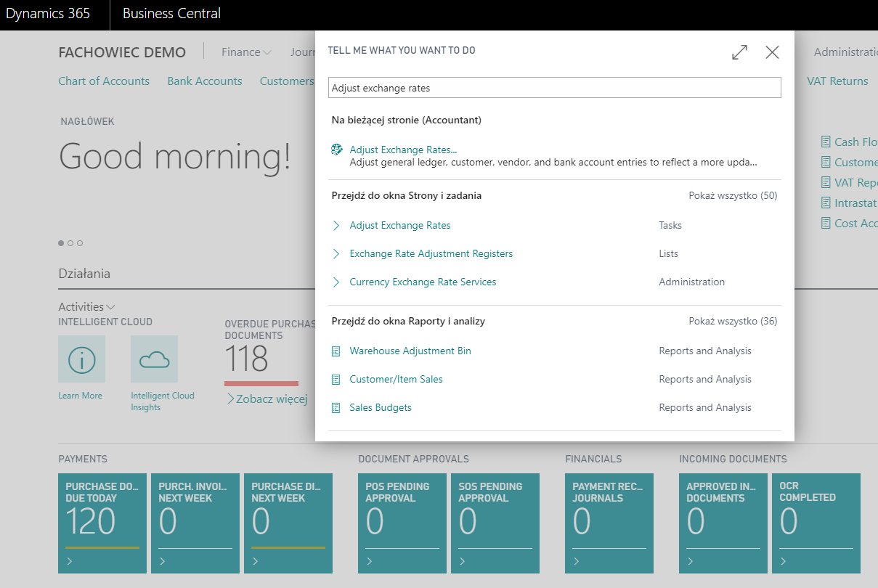Open the Administration menu
Image resolution: width=878 pixels, height=588 pixels.
pos(846,52)
